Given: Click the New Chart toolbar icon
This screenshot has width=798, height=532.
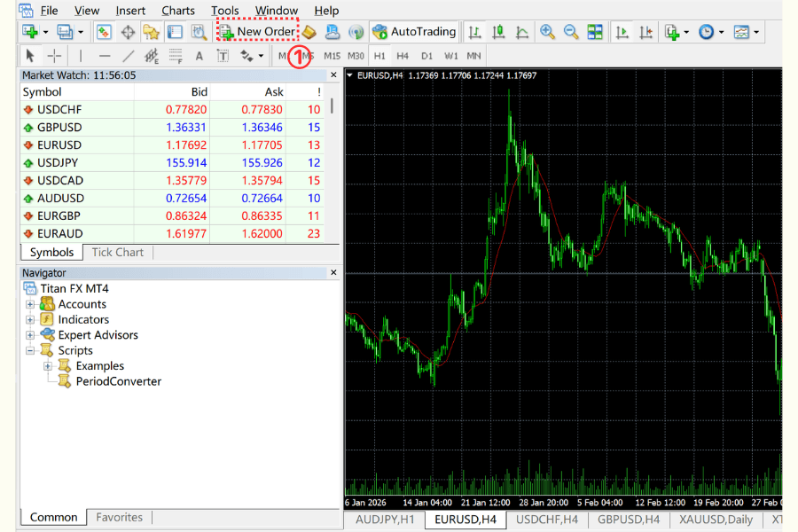Looking at the screenshot, I should 30,32.
